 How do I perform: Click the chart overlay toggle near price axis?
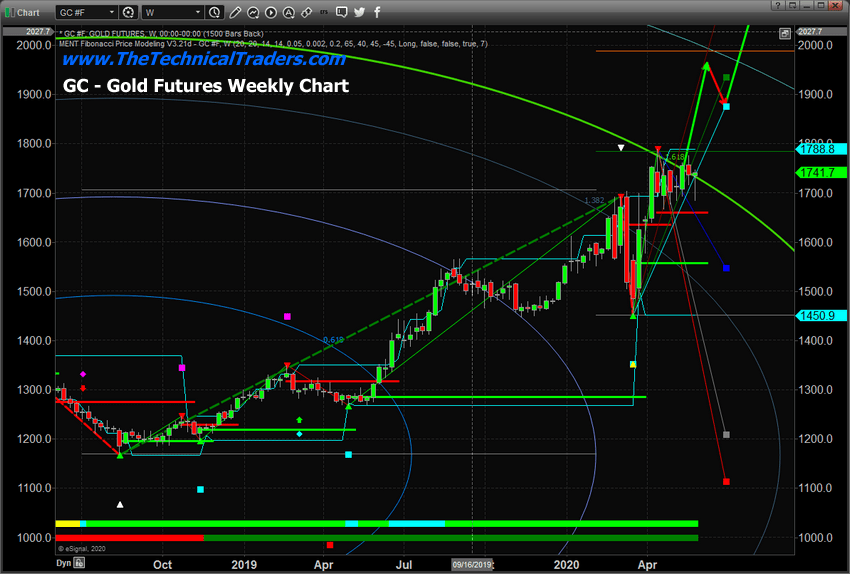coord(784,34)
